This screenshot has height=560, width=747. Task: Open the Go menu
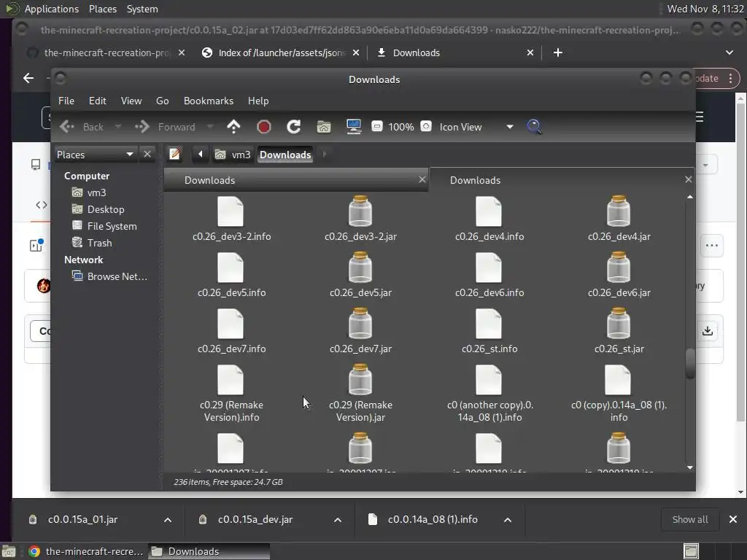pos(163,101)
